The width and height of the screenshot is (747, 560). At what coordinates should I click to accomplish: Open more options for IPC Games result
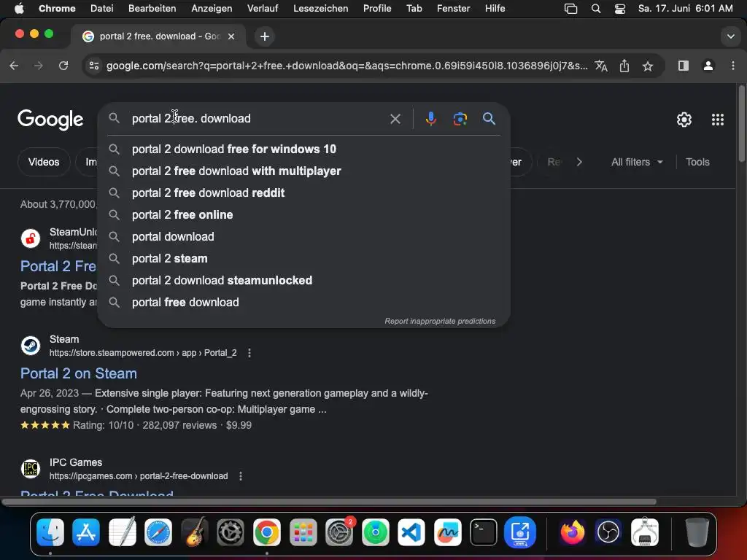[x=241, y=476]
